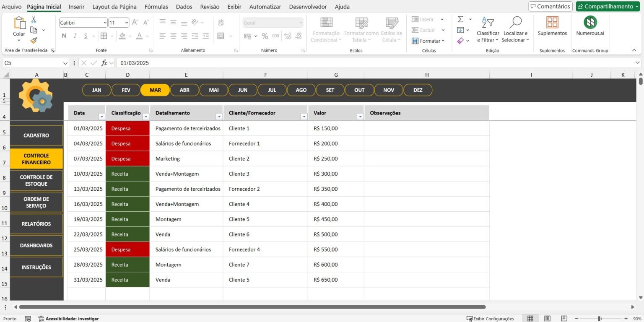644x322 pixels.
Task: Toggle underline (S) formatting
Action: click(x=86, y=36)
